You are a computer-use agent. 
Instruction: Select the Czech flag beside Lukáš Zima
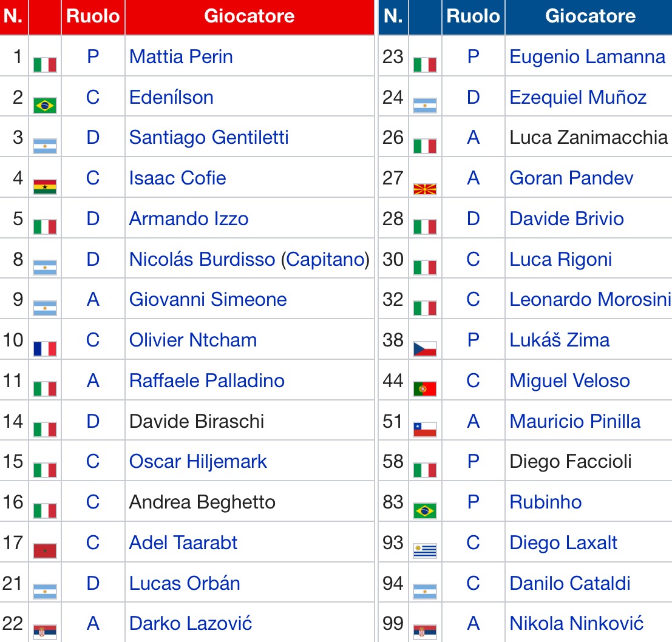[x=425, y=349]
